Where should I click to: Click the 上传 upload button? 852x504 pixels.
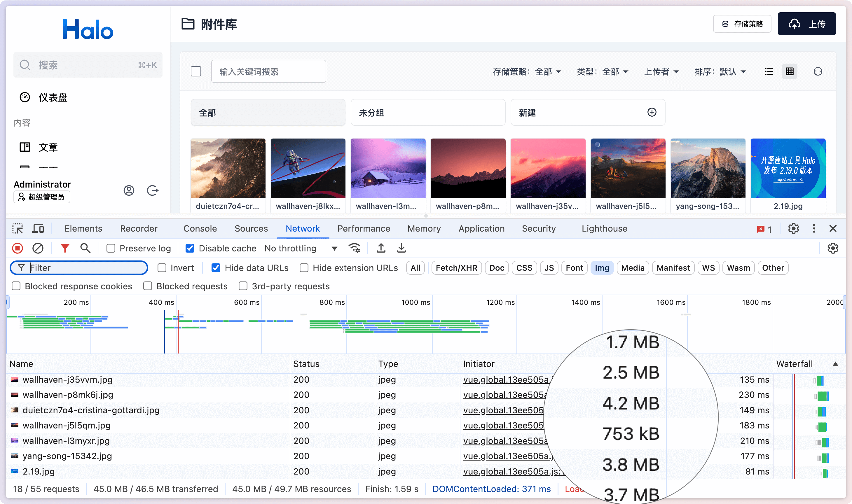806,24
